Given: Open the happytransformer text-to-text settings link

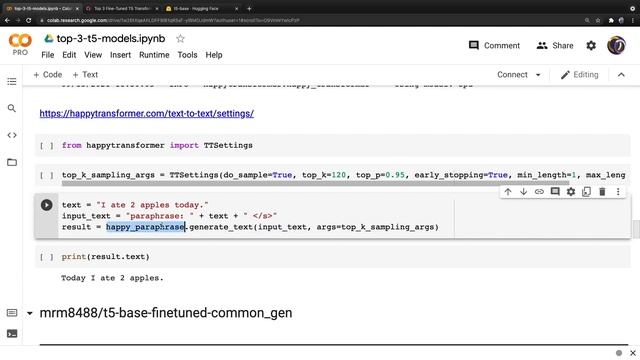Looking at the screenshot, I should 147,113.
